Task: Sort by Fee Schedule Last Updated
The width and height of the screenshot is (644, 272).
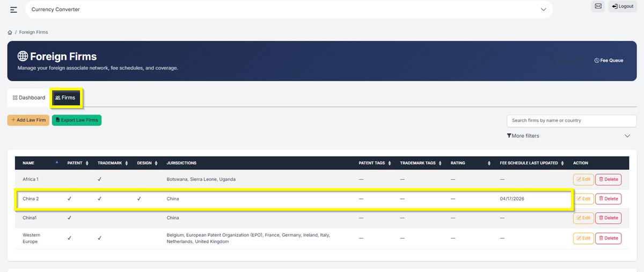Action: 562,163
